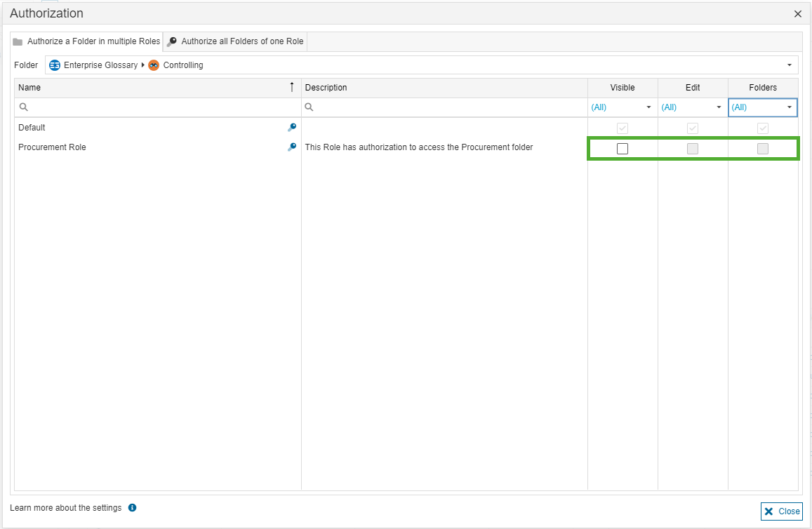Screen dimensions: 812x529
Task: Toggle Folders checkbox for Procurement Role
Action: pos(763,149)
